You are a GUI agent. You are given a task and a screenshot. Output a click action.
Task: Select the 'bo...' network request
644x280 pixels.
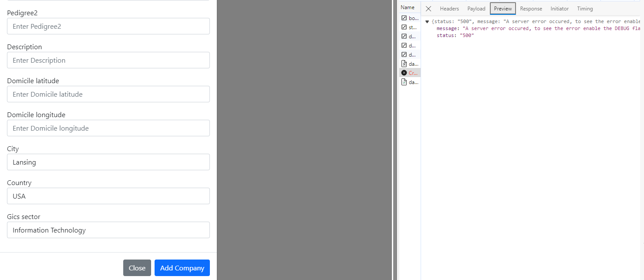(410, 18)
